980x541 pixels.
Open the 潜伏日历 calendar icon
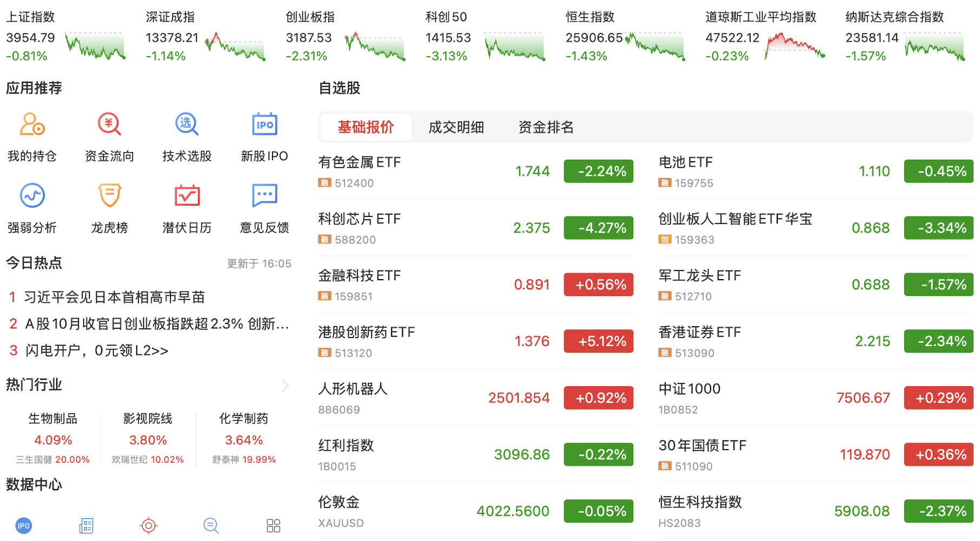tap(187, 196)
